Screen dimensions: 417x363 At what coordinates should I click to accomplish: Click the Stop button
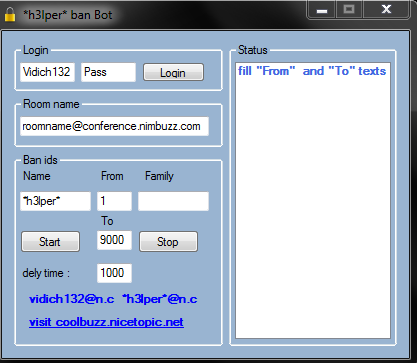coord(168,242)
